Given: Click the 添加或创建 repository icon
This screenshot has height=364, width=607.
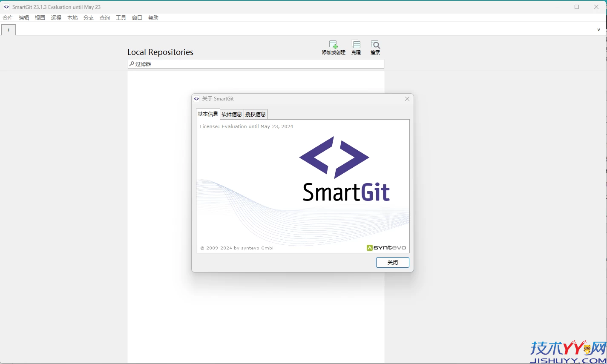Looking at the screenshot, I should (333, 47).
